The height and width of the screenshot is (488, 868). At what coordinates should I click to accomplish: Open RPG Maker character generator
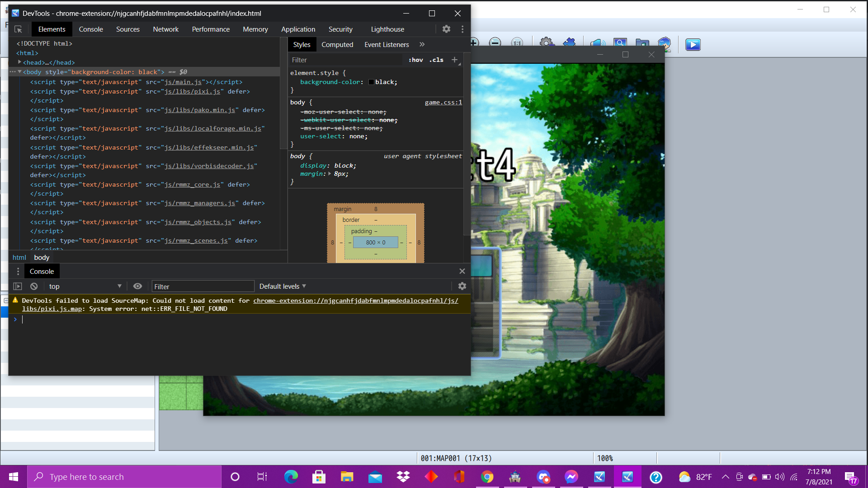664,44
